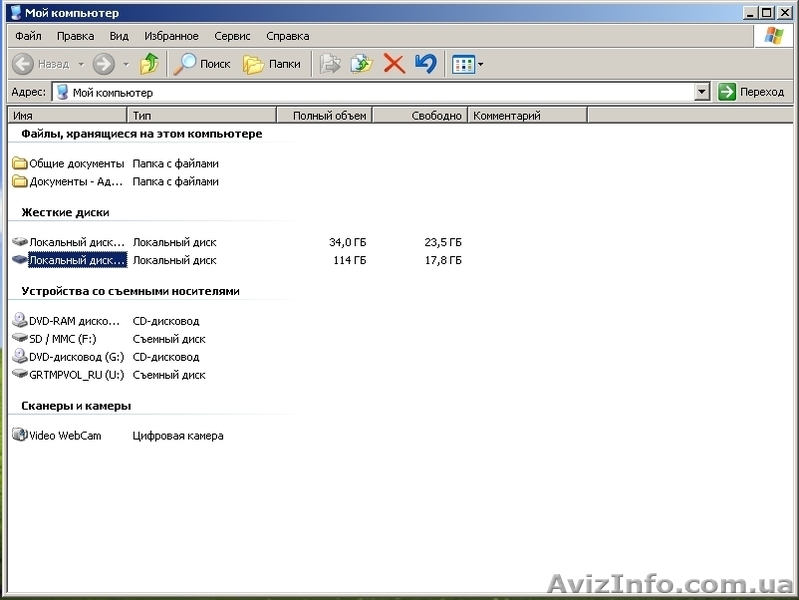799x600 pixels.
Task: Sort by Тип column header
Action: pos(202,116)
